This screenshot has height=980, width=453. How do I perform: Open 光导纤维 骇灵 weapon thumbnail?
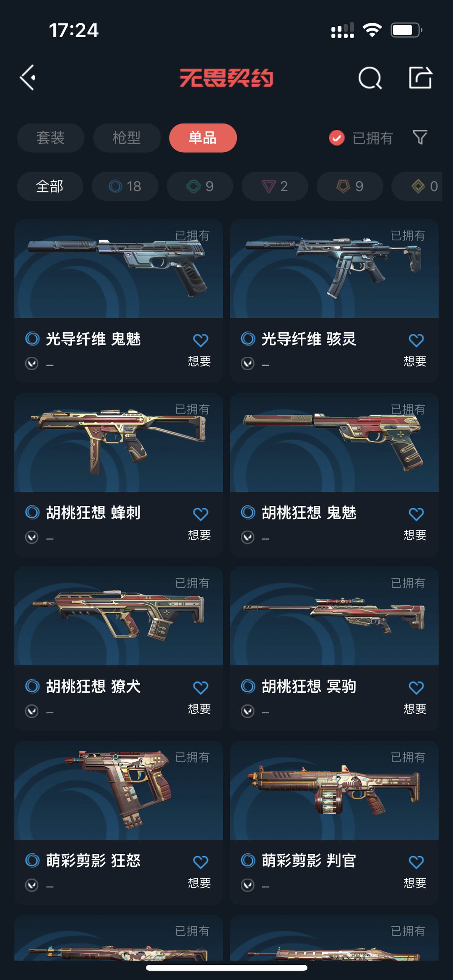tap(334, 269)
